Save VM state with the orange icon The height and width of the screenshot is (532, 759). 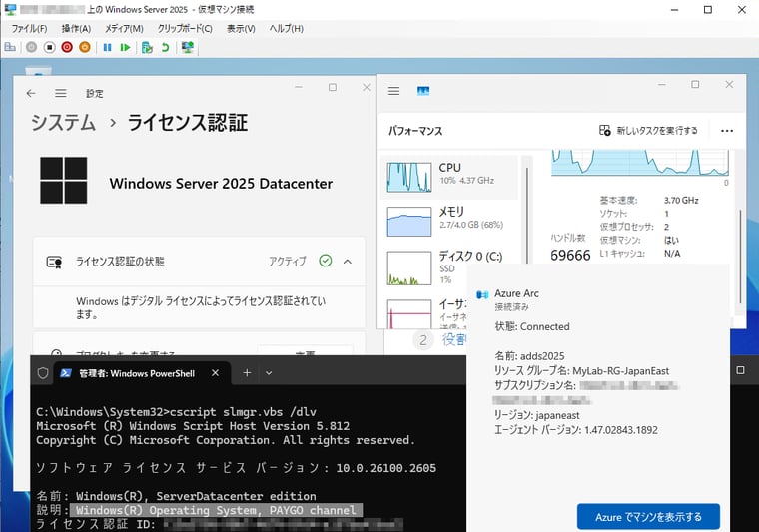click(85, 47)
